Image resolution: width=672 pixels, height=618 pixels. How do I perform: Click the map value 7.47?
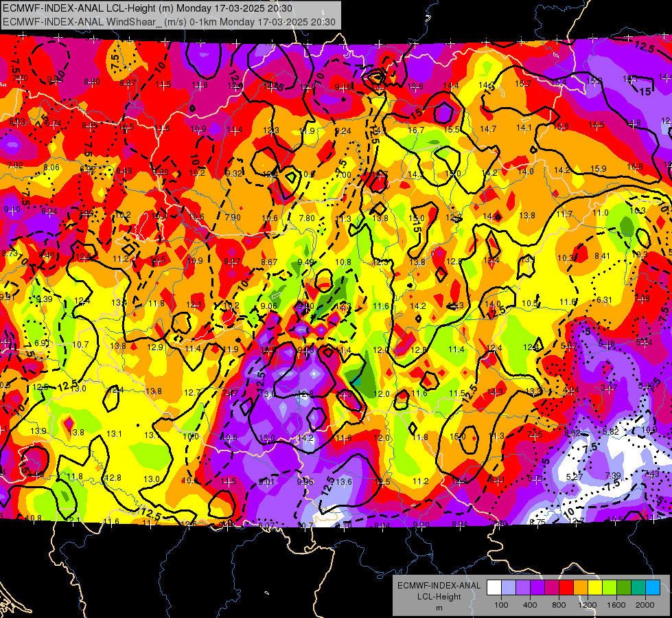[230, 393]
